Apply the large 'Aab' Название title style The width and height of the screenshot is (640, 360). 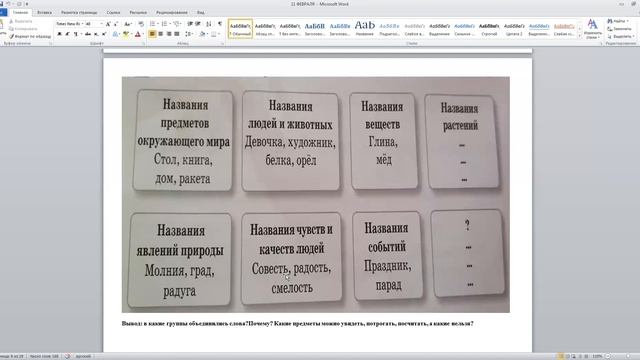coord(365,29)
